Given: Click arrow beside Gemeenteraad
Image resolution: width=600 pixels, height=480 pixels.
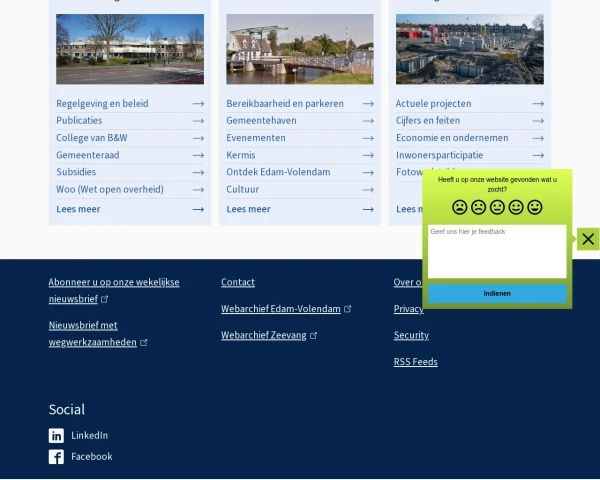Looking at the screenshot, I should (198, 155).
